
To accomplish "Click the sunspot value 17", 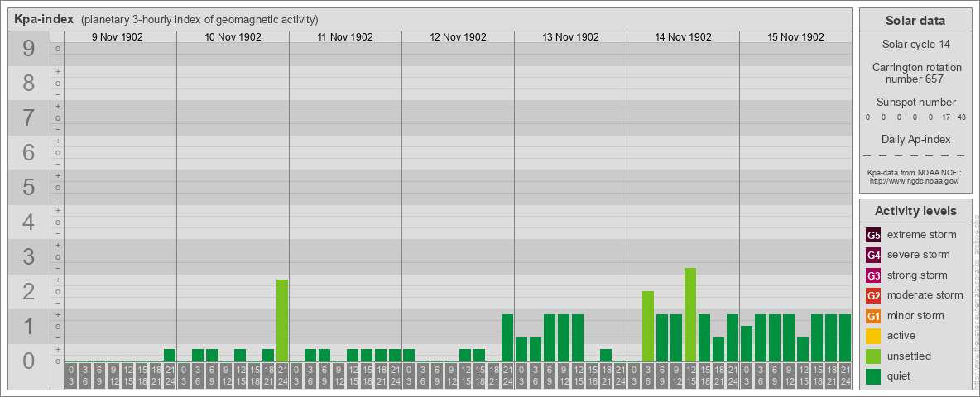I will (945, 117).
